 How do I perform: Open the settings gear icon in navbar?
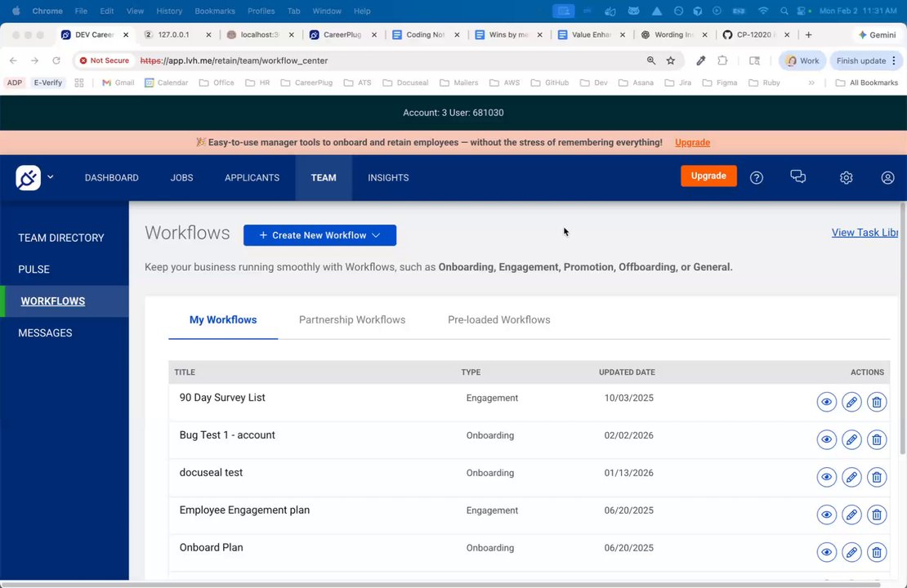(x=846, y=177)
